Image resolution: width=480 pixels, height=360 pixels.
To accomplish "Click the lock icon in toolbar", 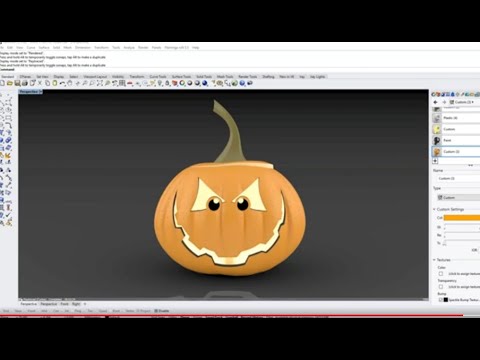I will [x=167, y=83].
